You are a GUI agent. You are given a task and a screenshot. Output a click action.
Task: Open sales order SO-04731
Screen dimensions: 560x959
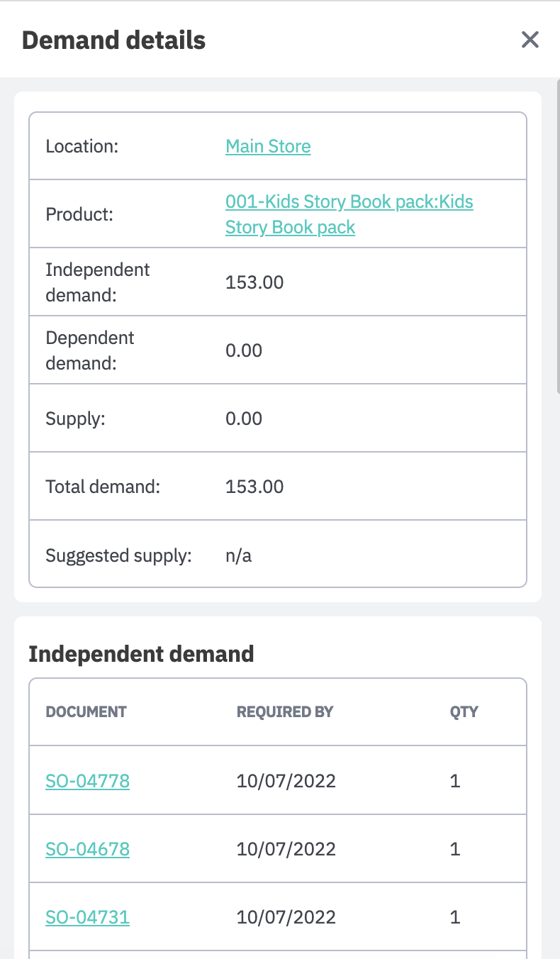[x=87, y=917]
